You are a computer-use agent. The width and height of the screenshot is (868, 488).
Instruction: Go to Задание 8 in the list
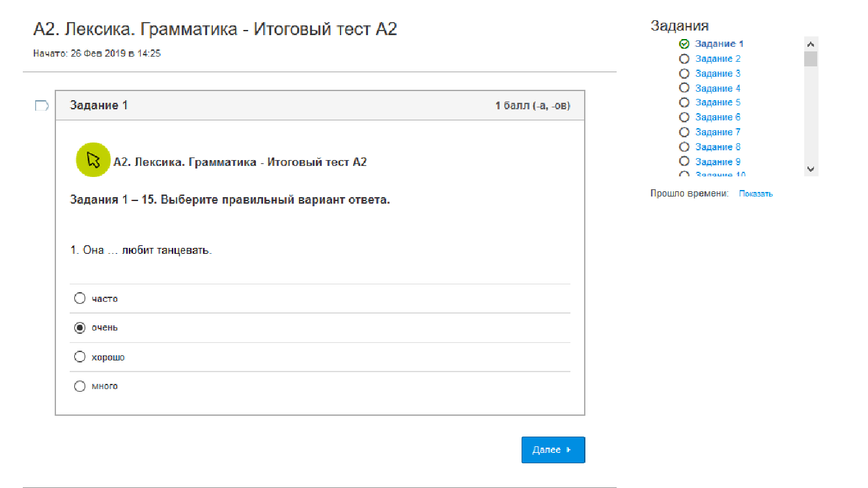click(718, 147)
